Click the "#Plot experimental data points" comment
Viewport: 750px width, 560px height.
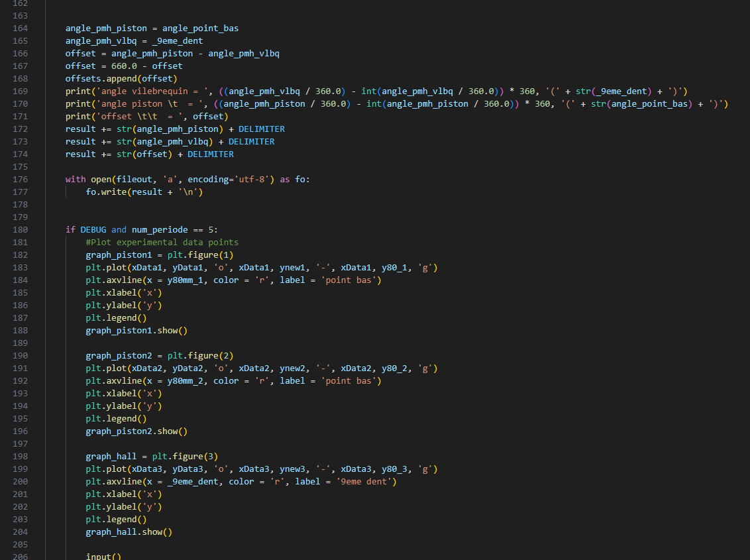(x=162, y=242)
